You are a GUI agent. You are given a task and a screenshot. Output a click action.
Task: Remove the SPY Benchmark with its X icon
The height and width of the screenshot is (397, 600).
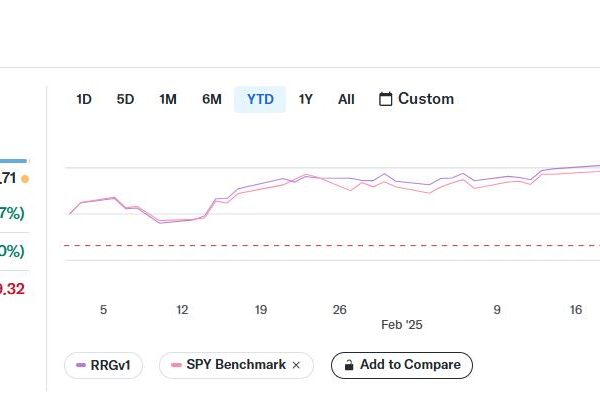296,365
